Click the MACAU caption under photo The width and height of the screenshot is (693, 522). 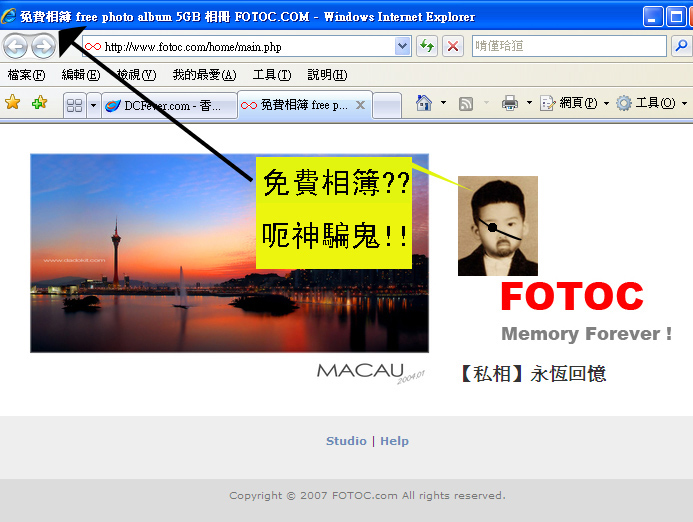pyautogui.click(x=371, y=372)
